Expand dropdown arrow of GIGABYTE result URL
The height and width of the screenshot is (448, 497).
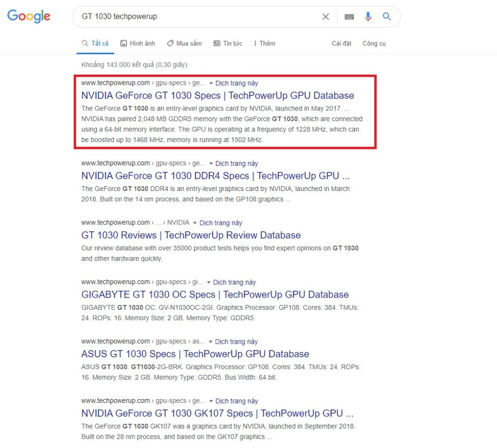(209, 282)
